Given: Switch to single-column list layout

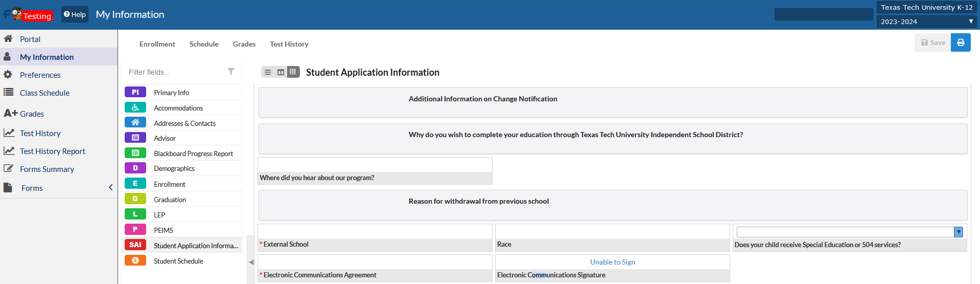Looking at the screenshot, I should tap(268, 72).
